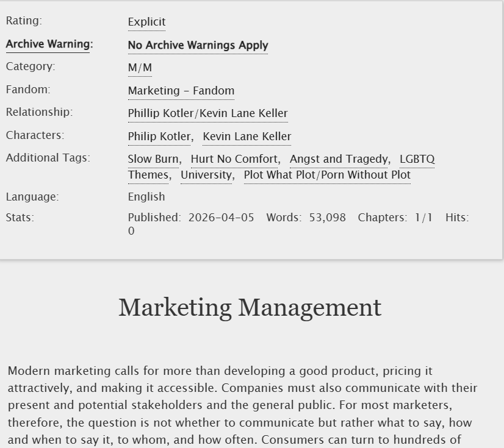This screenshot has height=448, width=504.
Task: Open the Slow Burn tag
Action: pyautogui.click(x=153, y=159)
